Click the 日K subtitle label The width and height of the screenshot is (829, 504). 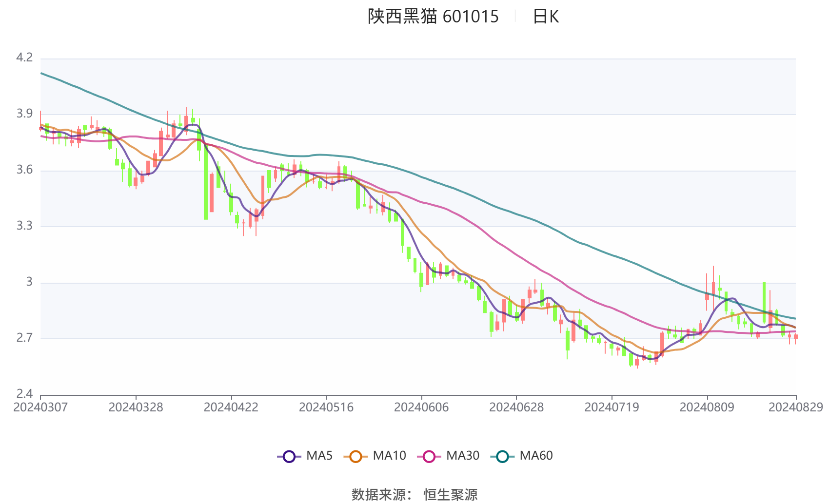point(546,17)
